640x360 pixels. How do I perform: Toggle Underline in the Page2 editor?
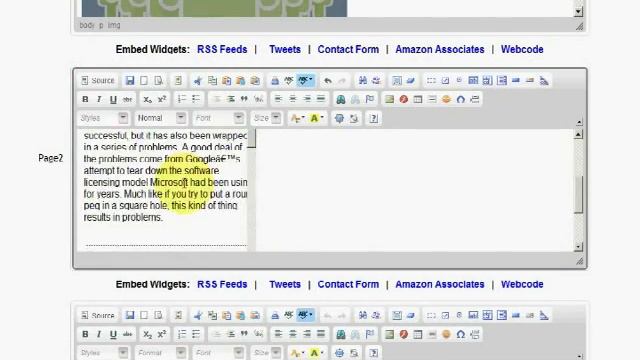click(113, 99)
